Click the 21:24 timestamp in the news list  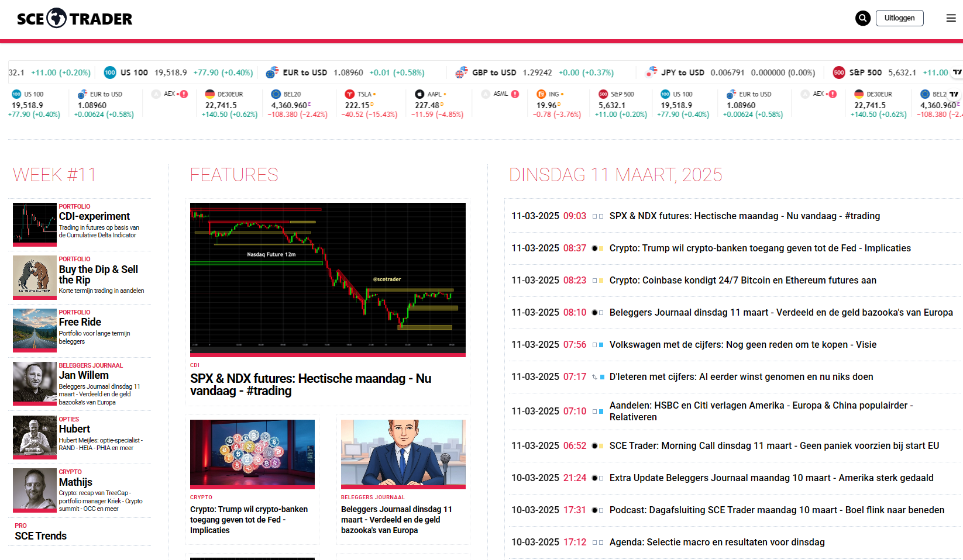(575, 478)
